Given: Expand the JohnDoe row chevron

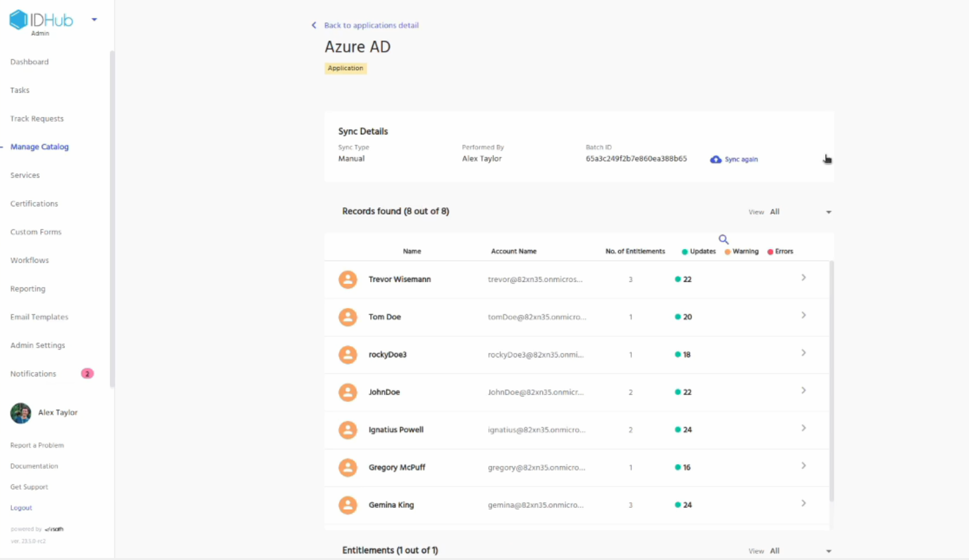Looking at the screenshot, I should (803, 391).
